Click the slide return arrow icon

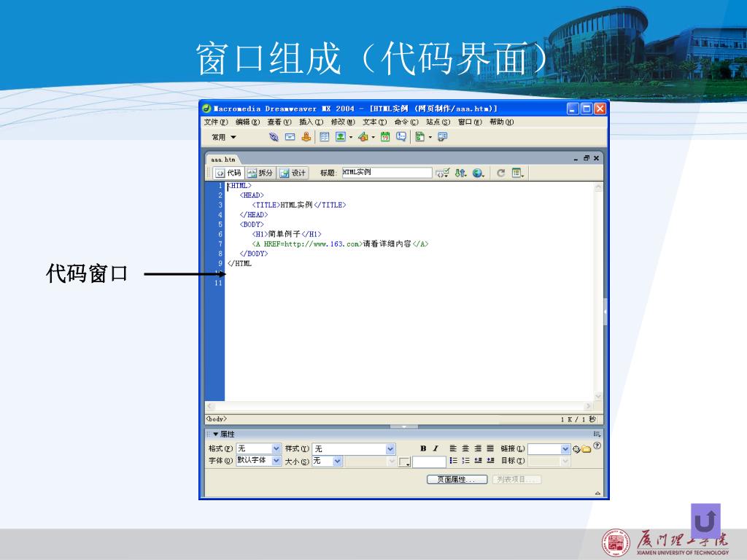tap(705, 521)
